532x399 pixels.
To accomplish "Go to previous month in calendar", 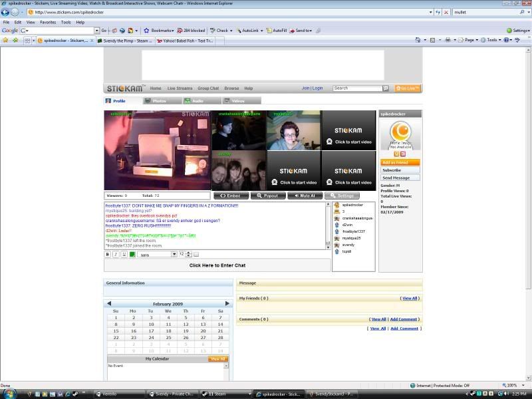I will click(109, 303).
